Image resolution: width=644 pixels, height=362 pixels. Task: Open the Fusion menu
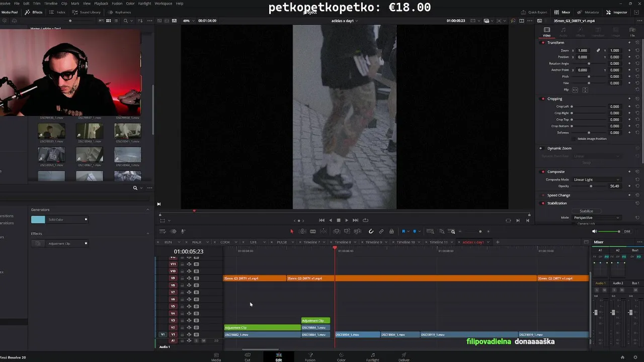point(117,4)
